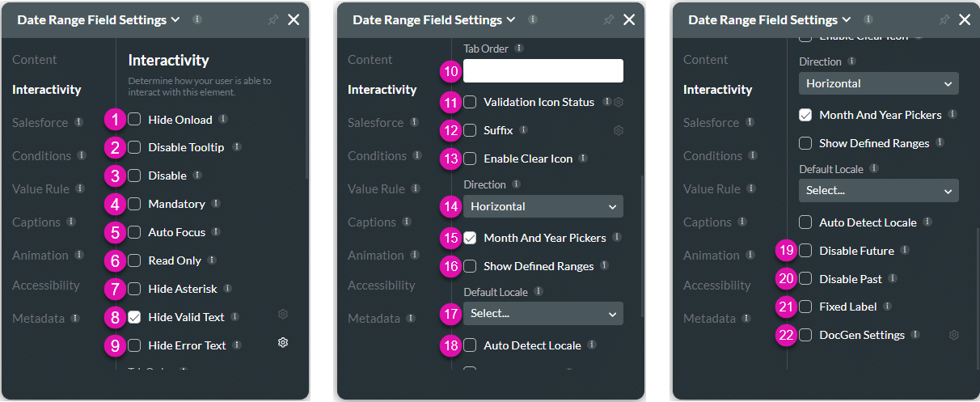Expand the Default Locale Select dropdown
Screen dimensions: 980x402
pyautogui.click(x=543, y=313)
